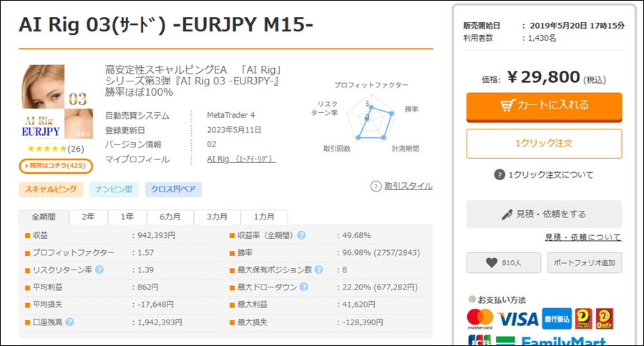Click the ナンピン型 tag
The height and width of the screenshot is (346, 644).
coord(114,189)
